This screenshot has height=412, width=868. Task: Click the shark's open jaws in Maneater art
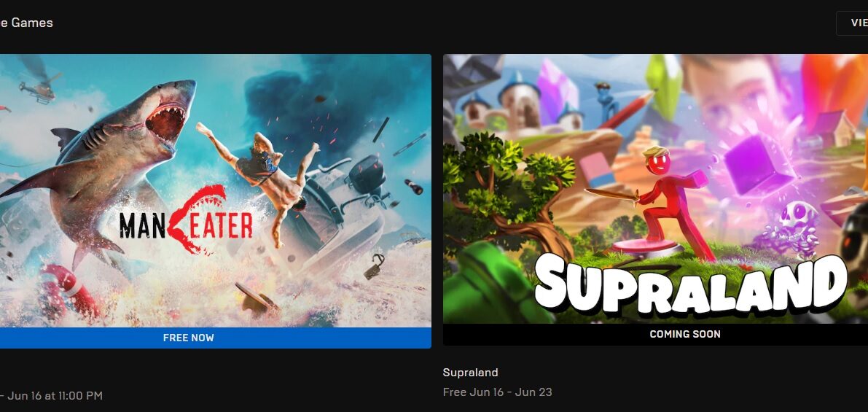[165, 123]
